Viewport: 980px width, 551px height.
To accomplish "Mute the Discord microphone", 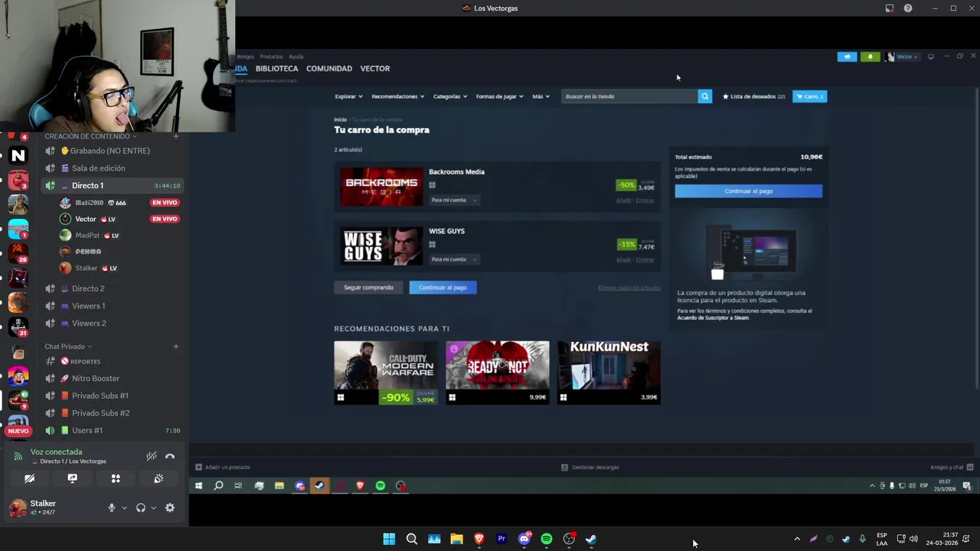I will [111, 507].
